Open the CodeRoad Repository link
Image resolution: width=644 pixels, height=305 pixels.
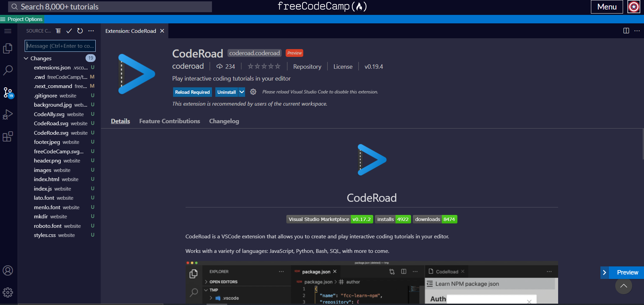tap(307, 66)
